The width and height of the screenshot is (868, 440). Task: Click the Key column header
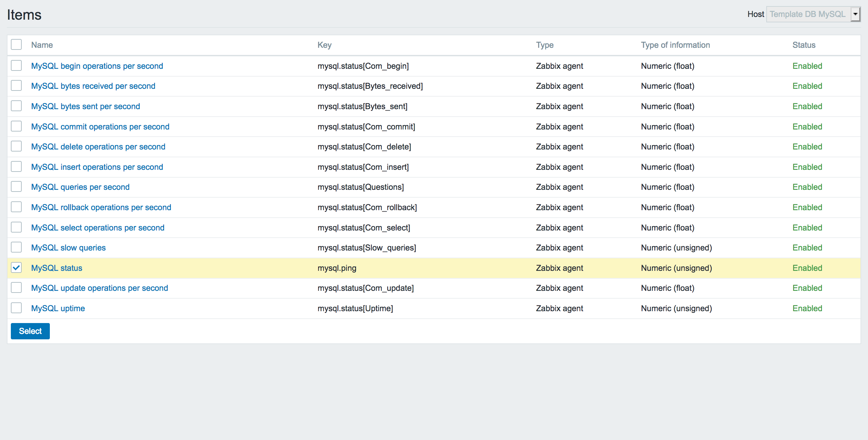324,45
